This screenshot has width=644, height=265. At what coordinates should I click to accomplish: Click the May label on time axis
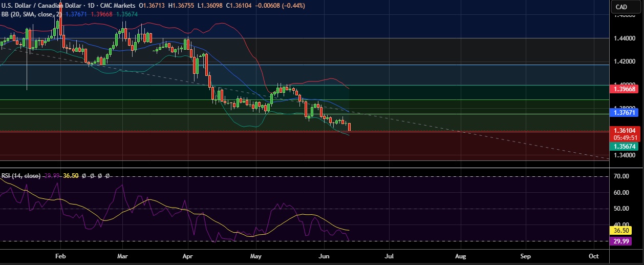click(256, 255)
